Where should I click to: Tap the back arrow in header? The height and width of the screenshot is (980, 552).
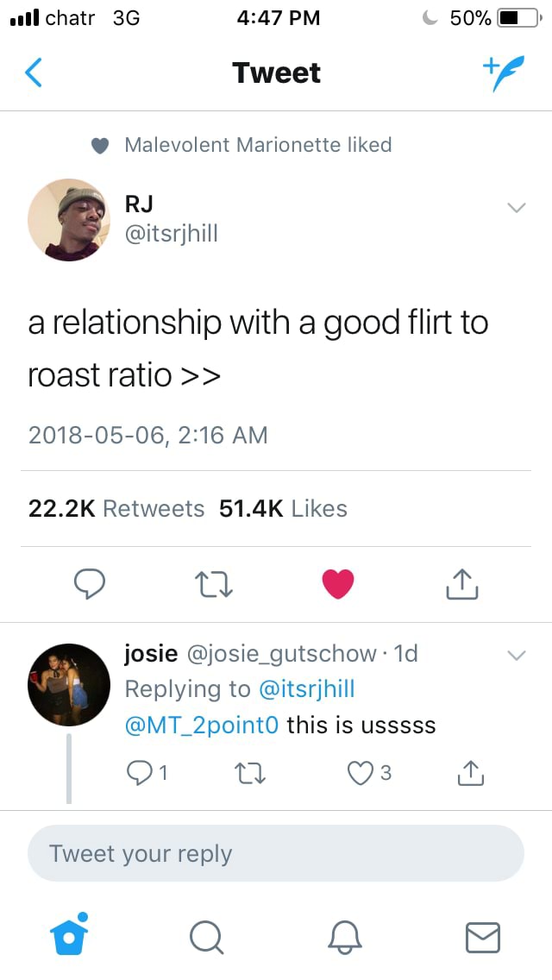click(x=33, y=72)
